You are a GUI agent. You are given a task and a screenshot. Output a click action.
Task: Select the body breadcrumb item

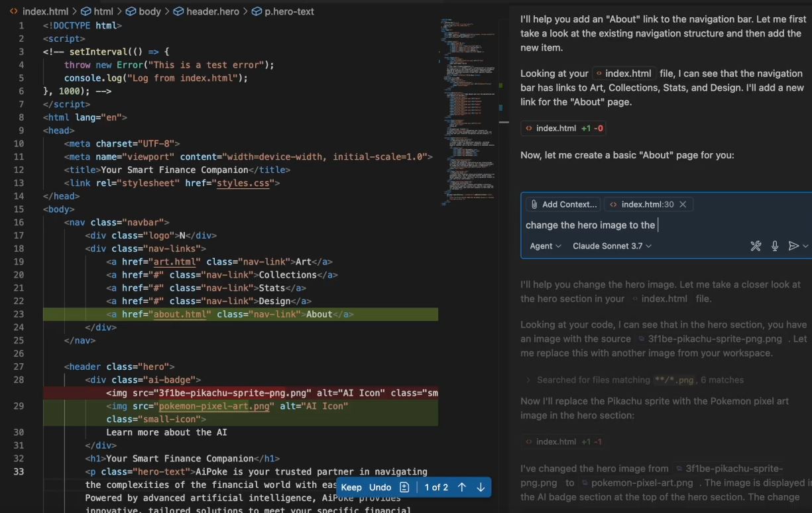click(x=149, y=11)
